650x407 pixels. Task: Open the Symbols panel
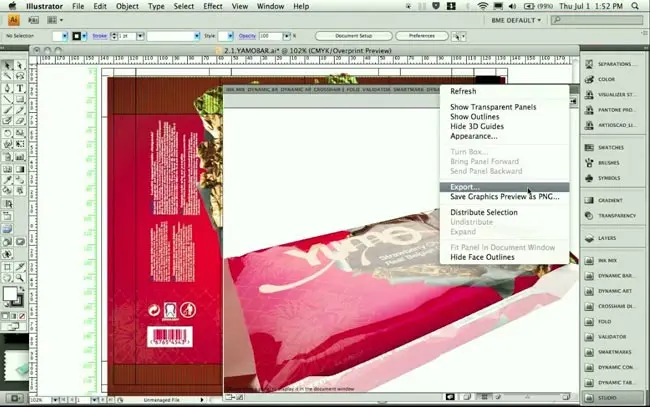609,178
